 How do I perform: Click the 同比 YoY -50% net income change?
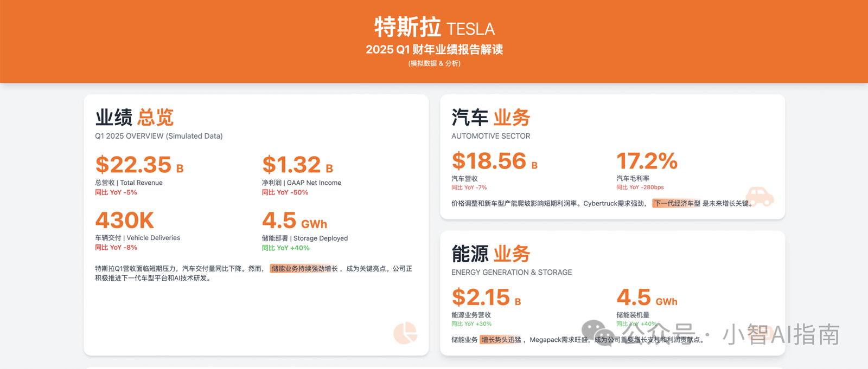(x=285, y=192)
